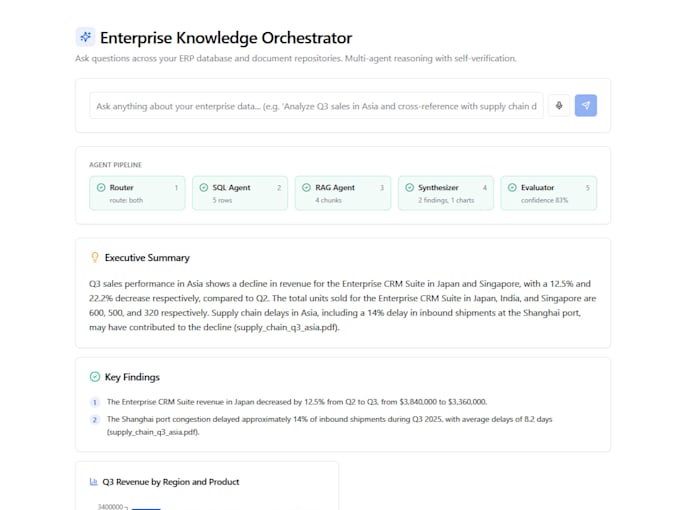Click the lightbulb icon beside Executive Summary

[95, 257]
